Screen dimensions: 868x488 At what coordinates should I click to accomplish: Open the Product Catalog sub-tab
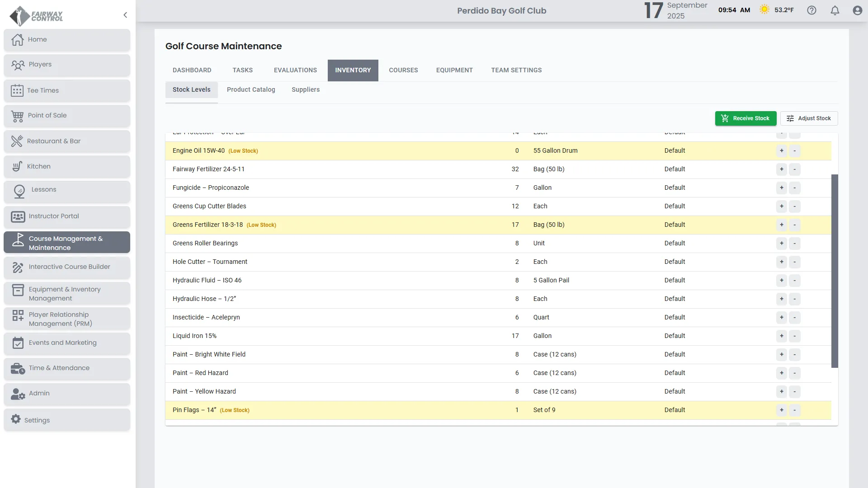point(251,90)
